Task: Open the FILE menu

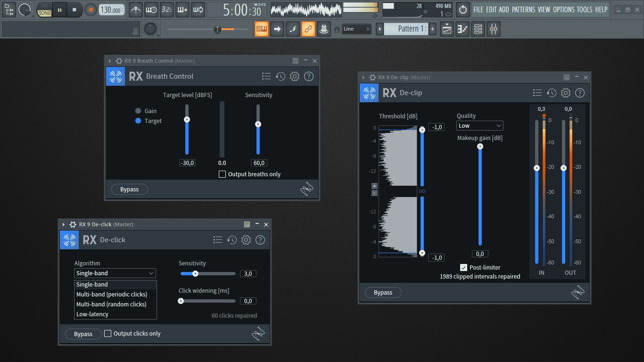Action: pos(479,9)
